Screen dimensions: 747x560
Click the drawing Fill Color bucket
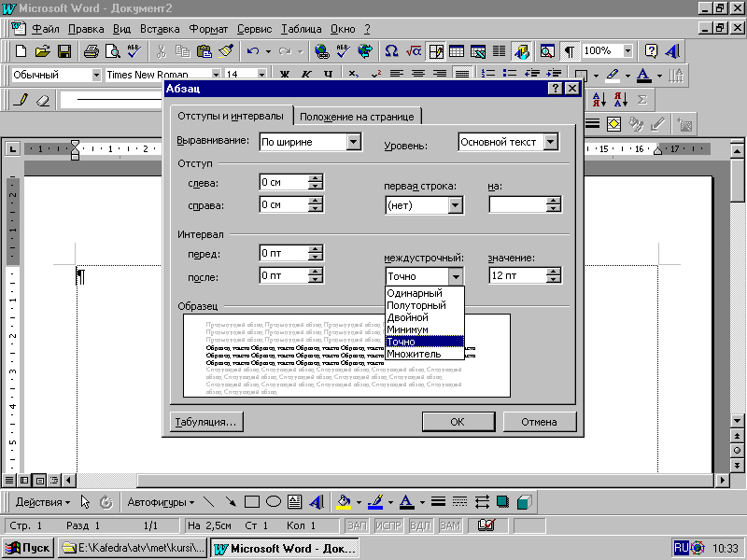[x=344, y=502]
